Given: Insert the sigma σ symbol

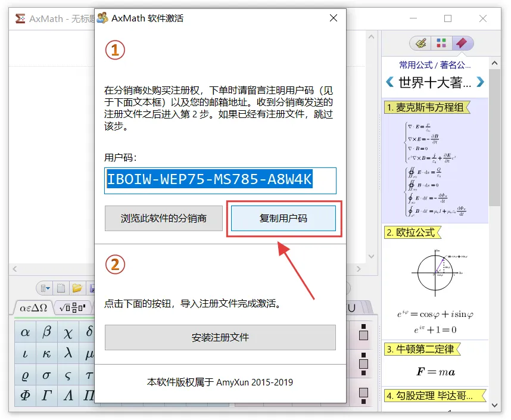Looking at the screenshot, I should [46, 375].
